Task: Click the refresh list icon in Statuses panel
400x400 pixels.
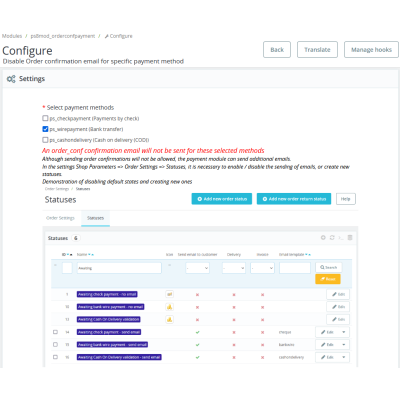Action: (x=332, y=238)
